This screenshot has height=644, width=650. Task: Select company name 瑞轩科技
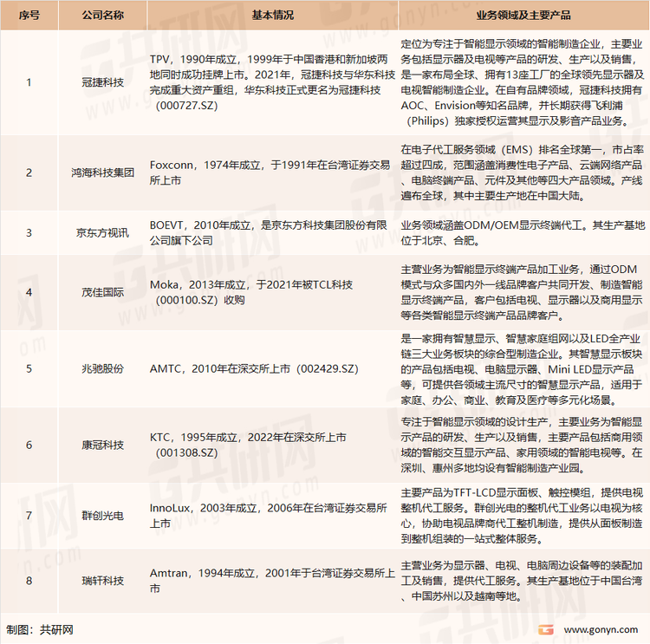pyautogui.click(x=102, y=581)
